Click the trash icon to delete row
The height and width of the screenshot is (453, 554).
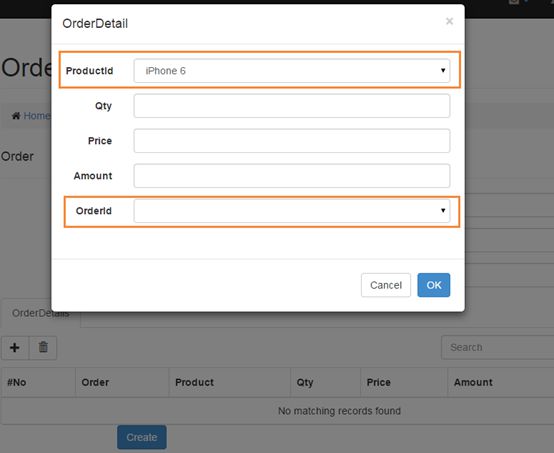[43, 348]
